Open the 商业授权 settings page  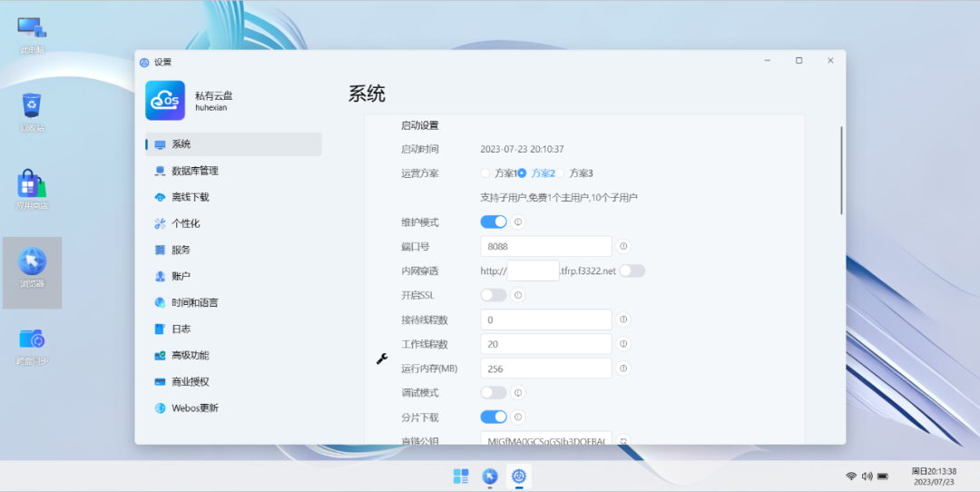190,381
